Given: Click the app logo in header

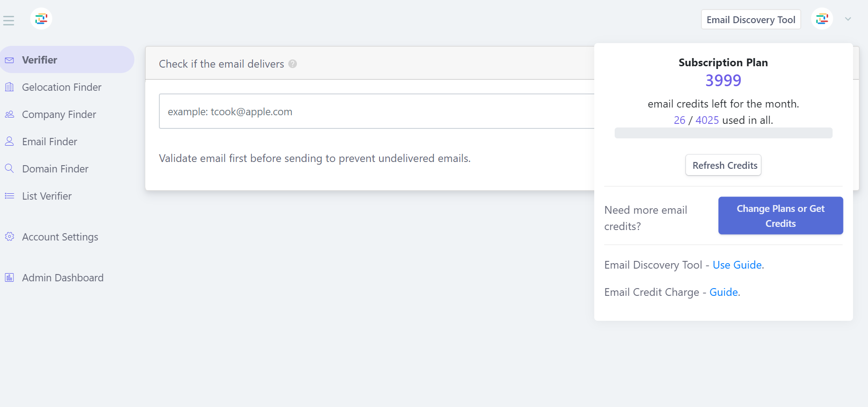Looking at the screenshot, I should (x=41, y=19).
